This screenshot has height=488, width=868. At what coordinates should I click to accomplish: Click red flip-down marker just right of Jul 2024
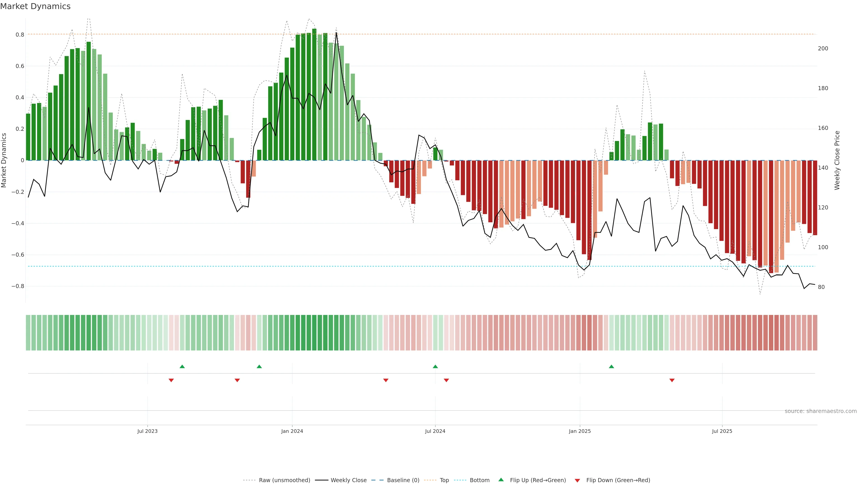pos(446,380)
